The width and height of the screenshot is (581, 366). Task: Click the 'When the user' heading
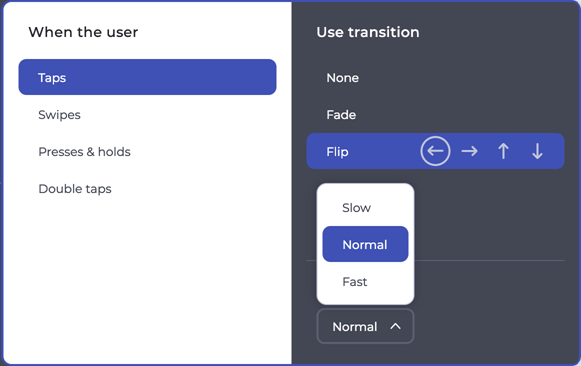coord(83,32)
